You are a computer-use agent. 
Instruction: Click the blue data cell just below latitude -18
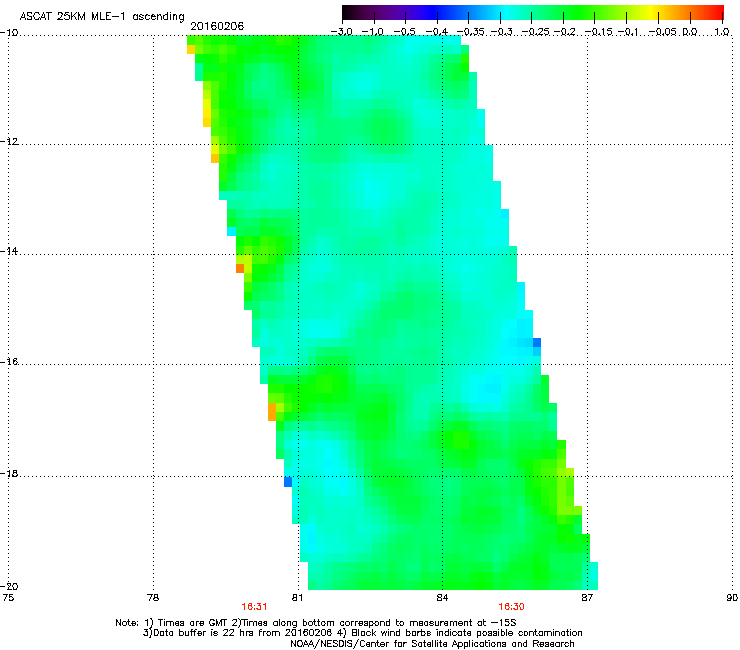[288, 482]
